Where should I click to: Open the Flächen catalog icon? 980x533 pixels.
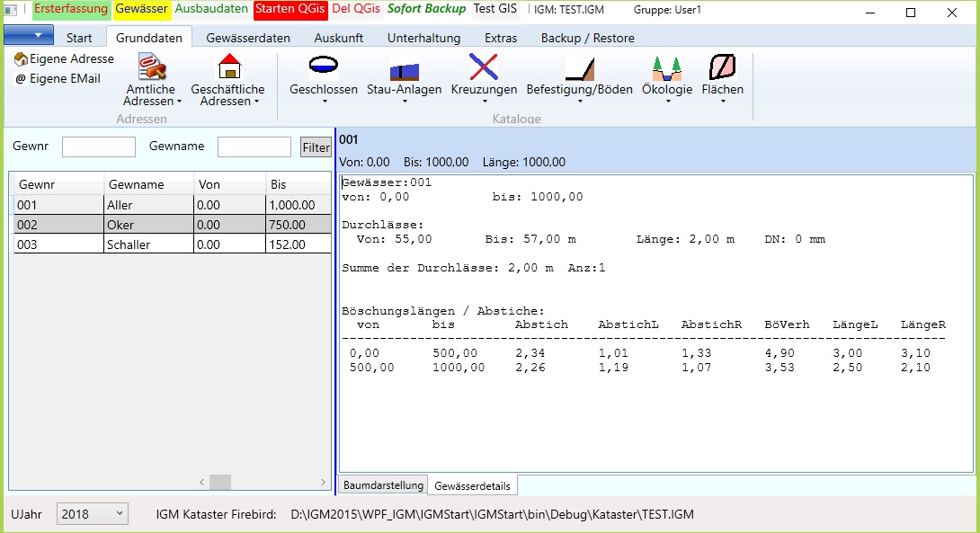click(x=722, y=67)
